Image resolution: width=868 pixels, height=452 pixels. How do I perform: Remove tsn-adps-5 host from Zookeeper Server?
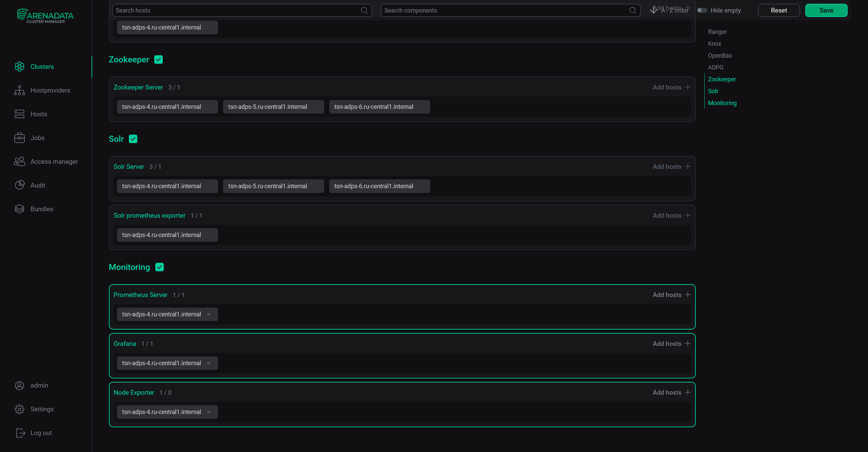(315, 106)
